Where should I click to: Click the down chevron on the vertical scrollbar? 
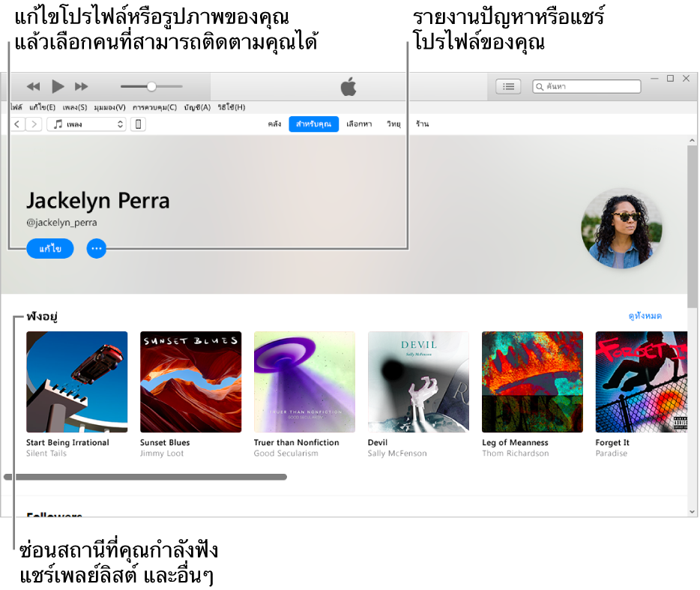(693, 511)
